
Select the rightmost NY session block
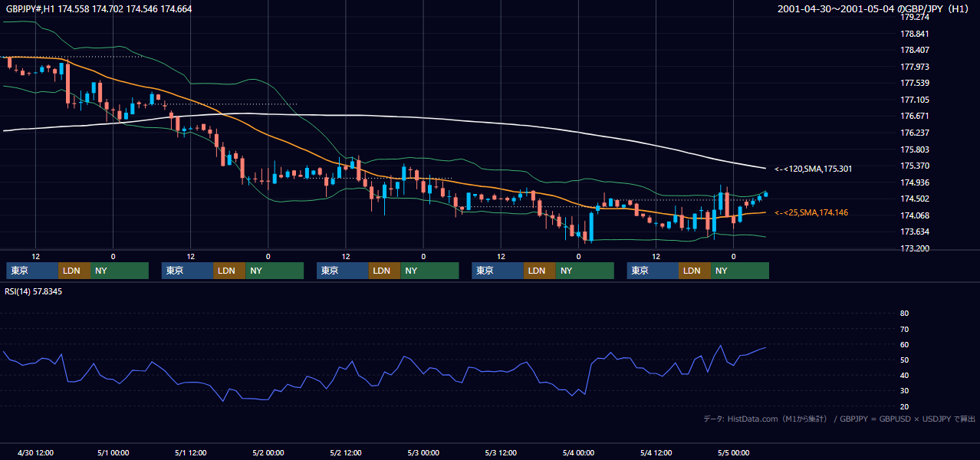tap(740, 271)
